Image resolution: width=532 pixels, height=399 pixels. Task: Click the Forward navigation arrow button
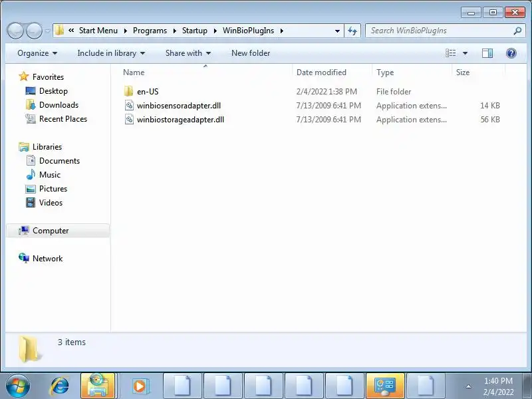(x=35, y=31)
